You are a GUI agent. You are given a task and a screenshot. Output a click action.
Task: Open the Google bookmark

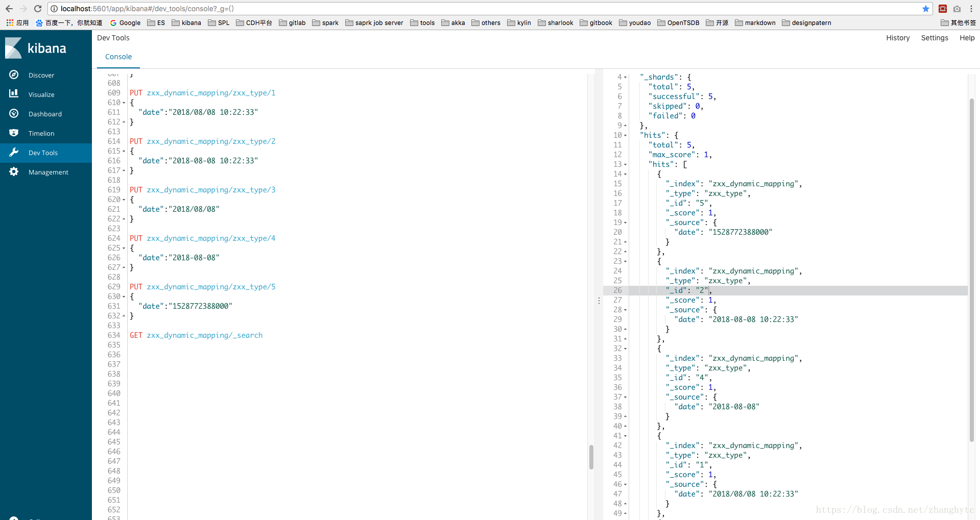(125, 22)
